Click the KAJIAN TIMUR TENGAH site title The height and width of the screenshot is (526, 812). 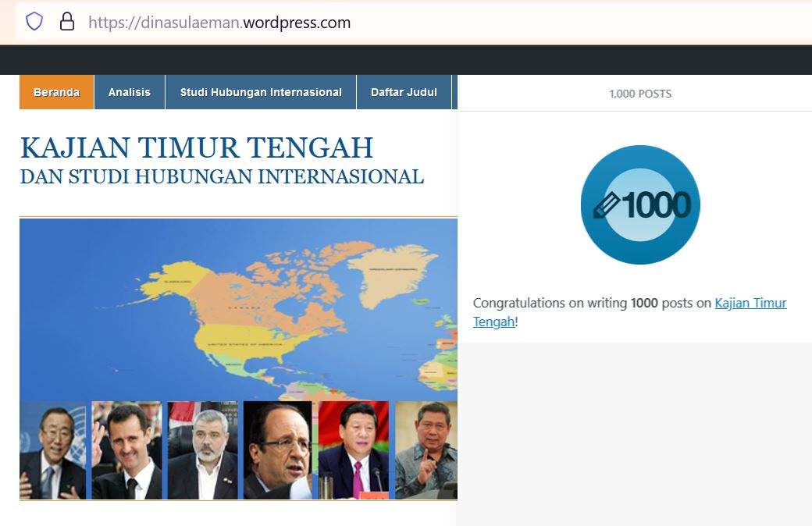pos(197,147)
